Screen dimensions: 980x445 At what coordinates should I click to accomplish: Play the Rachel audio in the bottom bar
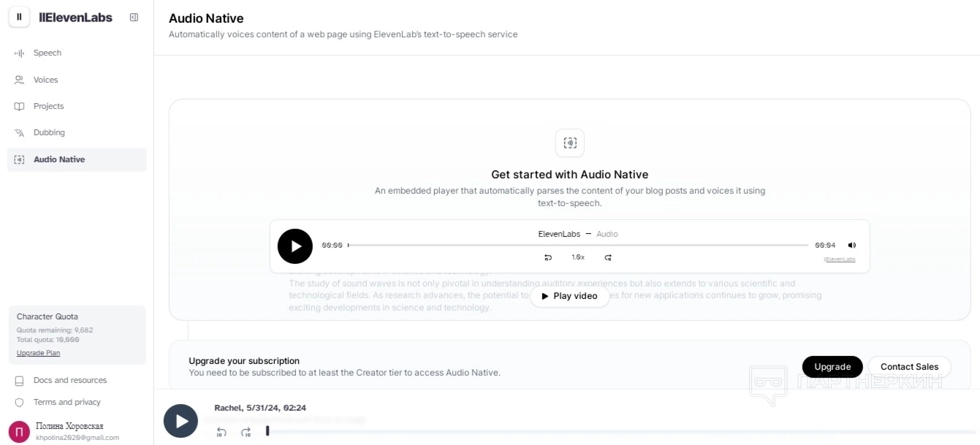click(x=181, y=421)
